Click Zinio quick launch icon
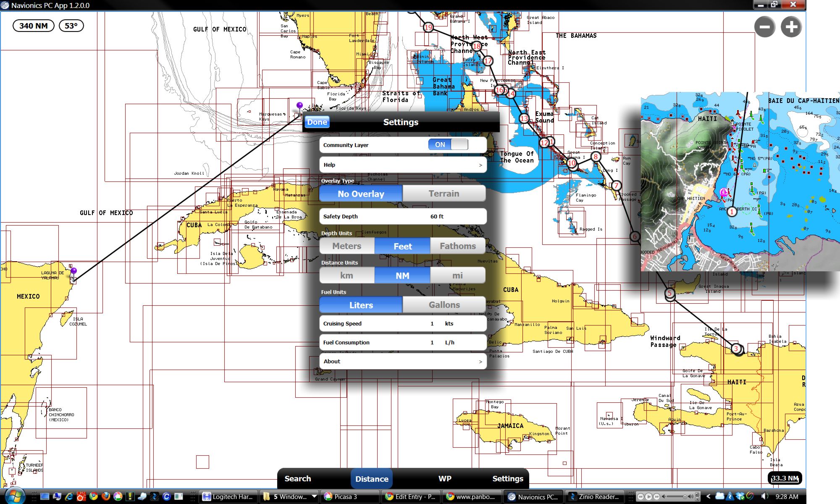Viewport: 840px width, 504px height. click(x=154, y=496)
